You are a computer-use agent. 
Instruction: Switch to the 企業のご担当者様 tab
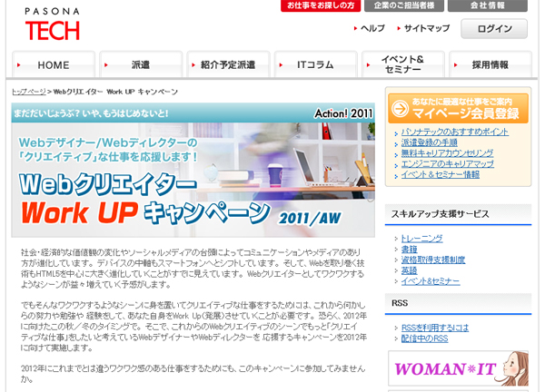click(404, 6)
